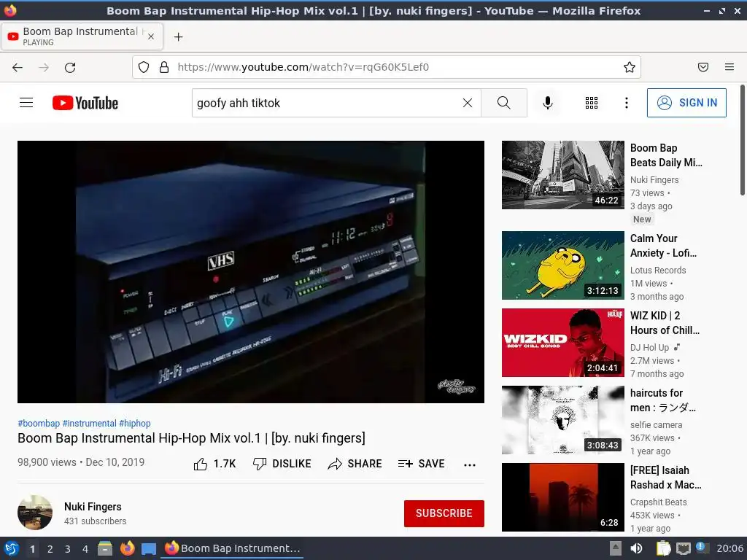Open WIZ KID 2 Hours thumbnail
This screenshot has width=747, height=560.
[x=562, y=343]
